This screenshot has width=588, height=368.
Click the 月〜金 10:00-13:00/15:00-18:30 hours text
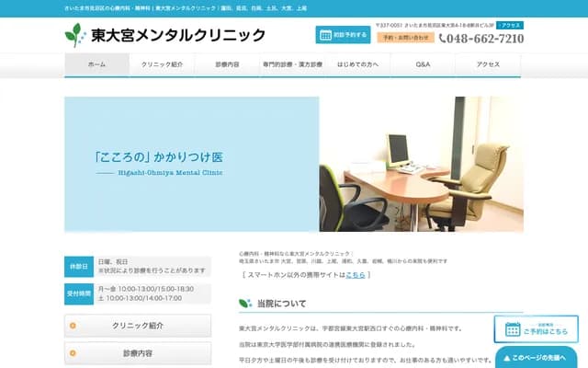point(146,289)
